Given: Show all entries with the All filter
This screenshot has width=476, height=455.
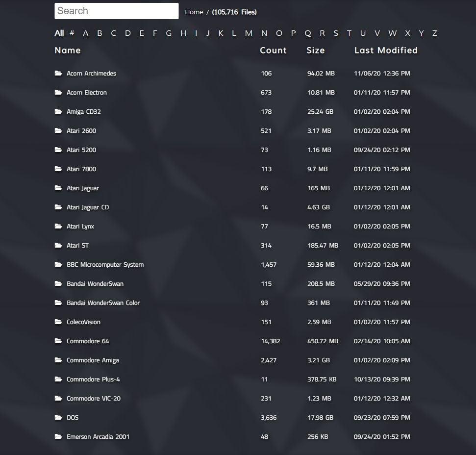Looking at the screenshot, I should (x=59, y=33).
